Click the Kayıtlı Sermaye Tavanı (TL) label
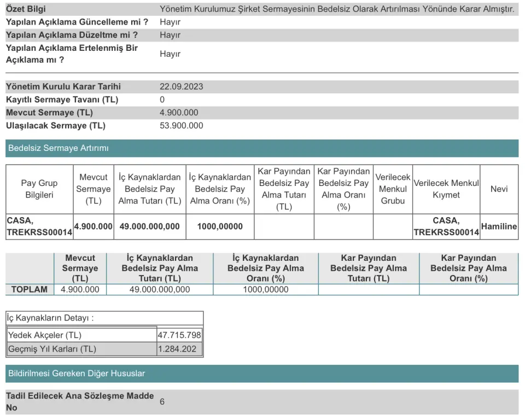 tap(62, 100)
